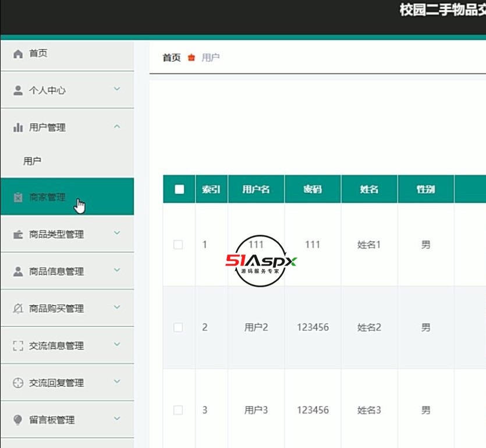
Task: Check the checkbox for row 1
Action: (178, 245)
